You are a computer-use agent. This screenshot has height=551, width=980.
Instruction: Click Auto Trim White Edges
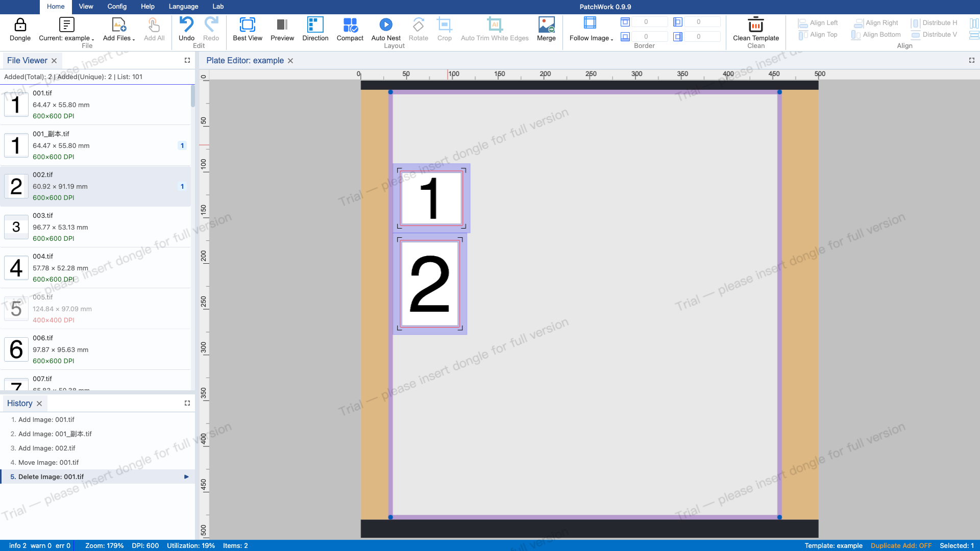tap(495, 30)
